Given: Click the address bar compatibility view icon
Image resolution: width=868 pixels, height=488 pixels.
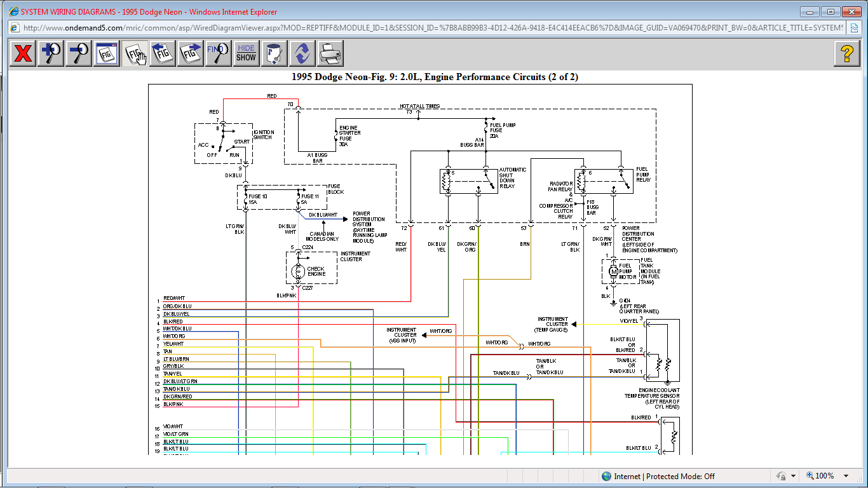Looking at the screenshot, I should [x=855, y=28].
